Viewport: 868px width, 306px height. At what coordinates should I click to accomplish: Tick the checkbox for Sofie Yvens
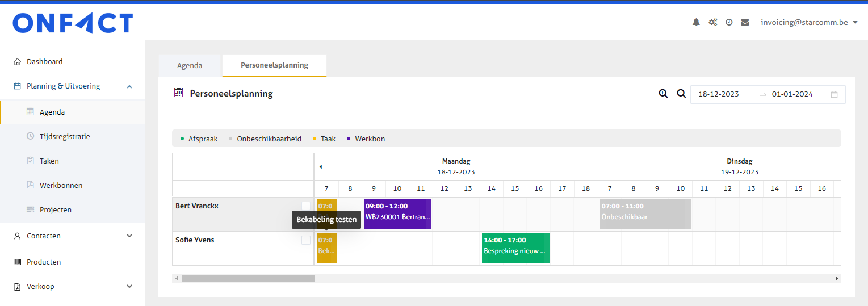(306, 240)
